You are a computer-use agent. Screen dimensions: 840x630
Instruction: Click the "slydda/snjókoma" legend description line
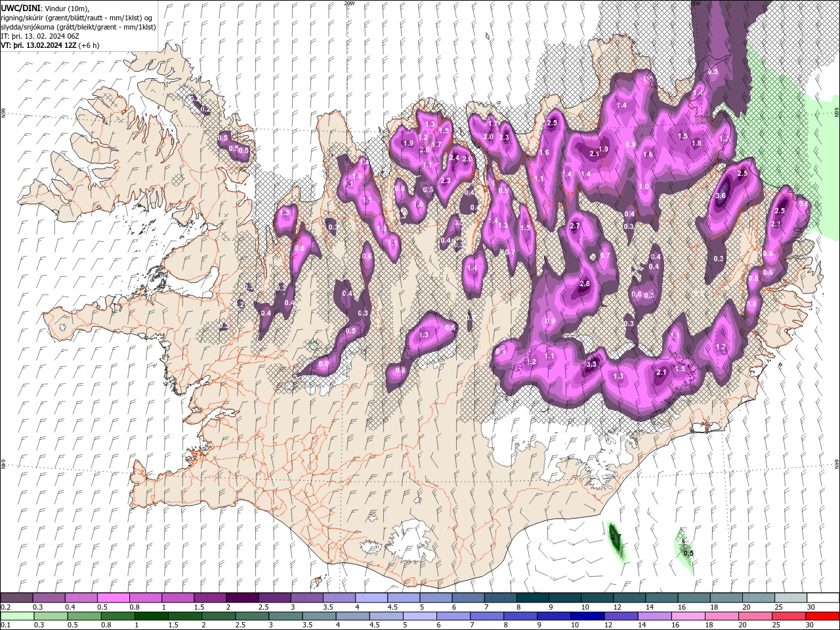[78, 27]
